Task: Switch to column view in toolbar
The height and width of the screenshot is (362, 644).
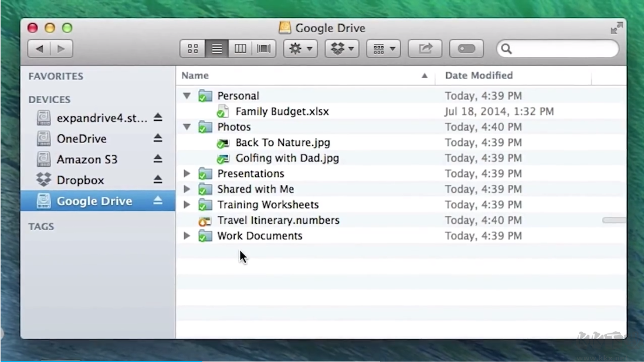Action: point(240,49)
